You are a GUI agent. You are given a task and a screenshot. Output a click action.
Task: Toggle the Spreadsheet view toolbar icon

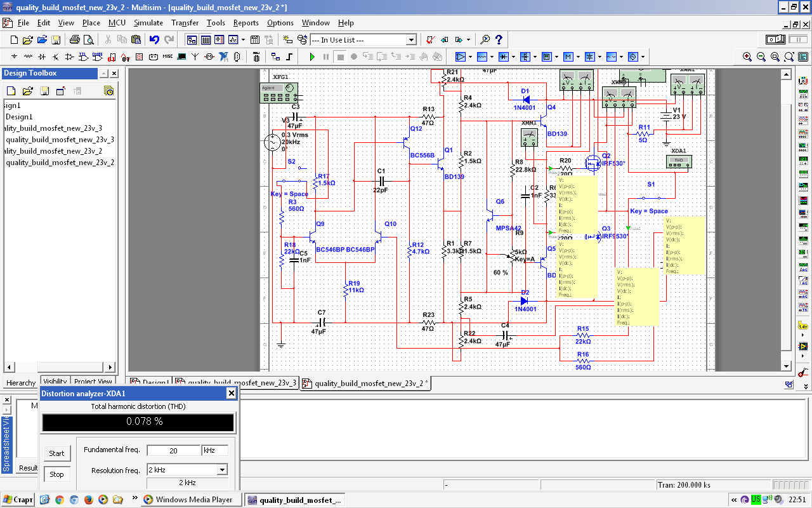[206, 40]
